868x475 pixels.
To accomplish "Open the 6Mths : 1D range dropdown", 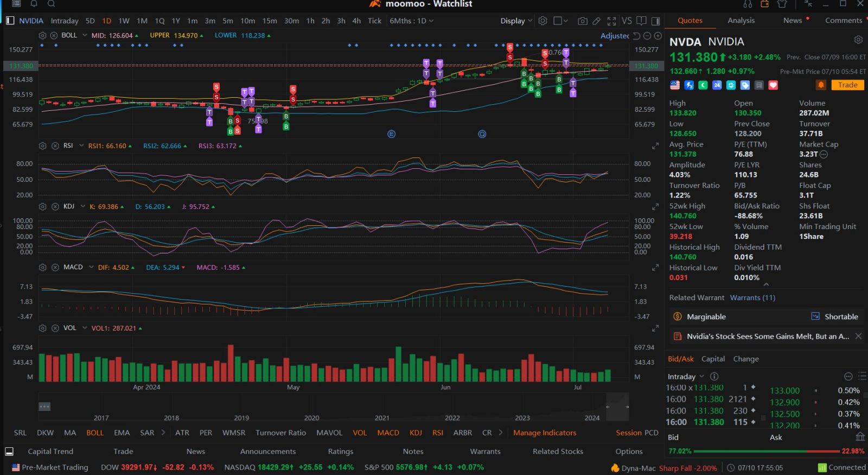I will (x=411, y=21).
